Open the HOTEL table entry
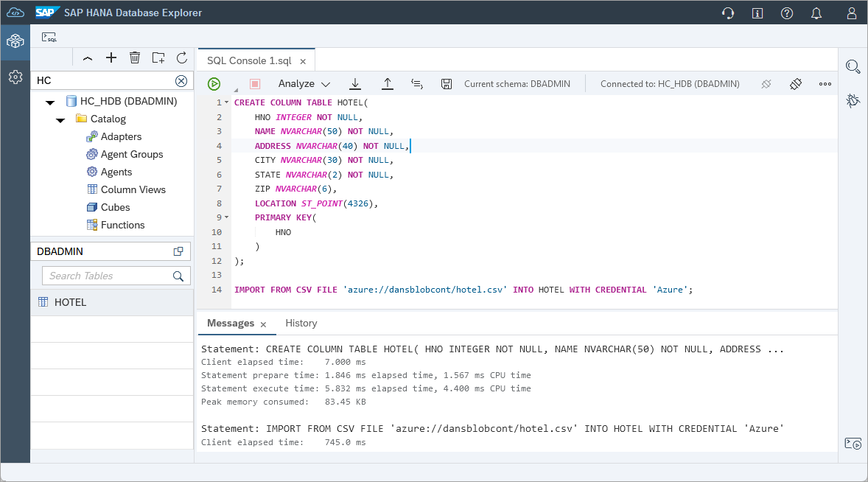868x482 pixels. [x=112, y=302]
